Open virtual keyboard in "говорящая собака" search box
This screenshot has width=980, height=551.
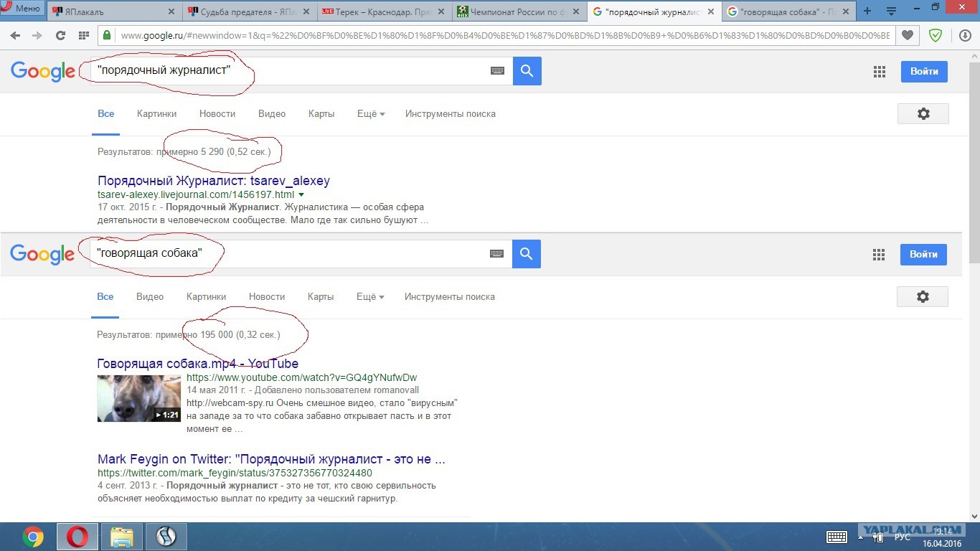point(497,253)
